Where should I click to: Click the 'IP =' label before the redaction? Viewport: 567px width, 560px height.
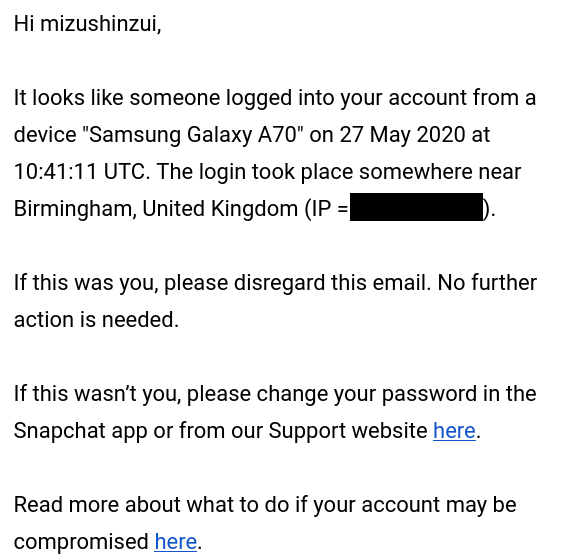click(x=327, y=209)
